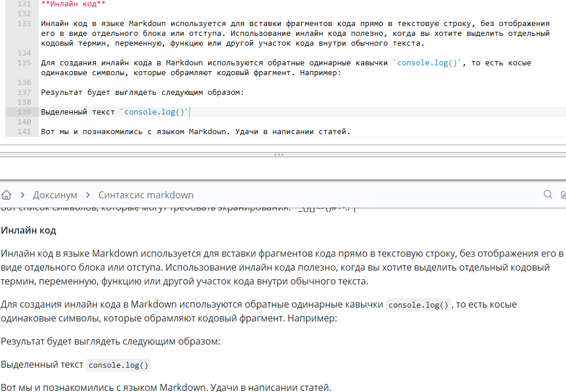The width and height of the screenshot is (566, 392).
Task: Click console.log() code on editor line 135
Action: [x=428, y=63]
